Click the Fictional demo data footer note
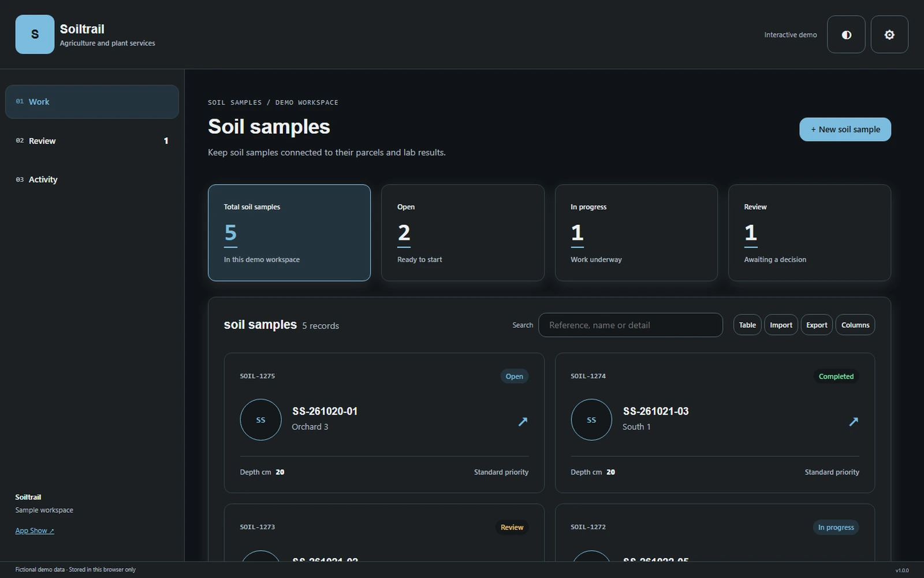 76,569
